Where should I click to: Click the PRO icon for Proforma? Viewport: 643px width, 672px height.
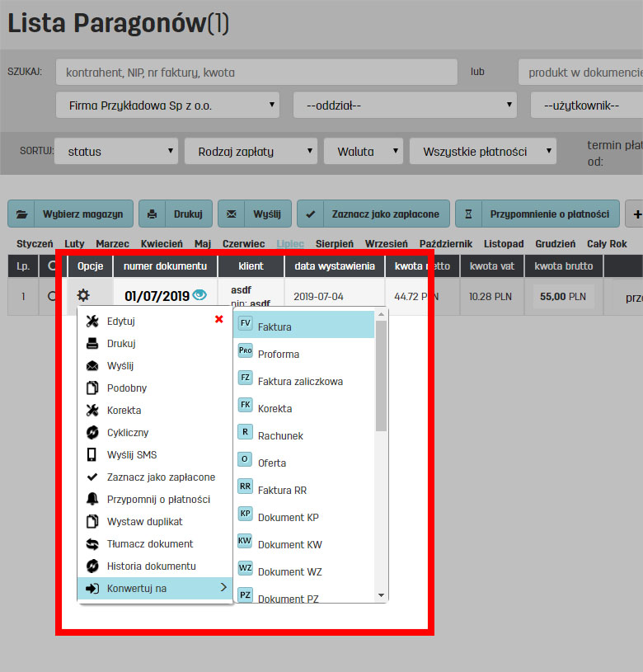pyautogui.click(x=245, y=350)
